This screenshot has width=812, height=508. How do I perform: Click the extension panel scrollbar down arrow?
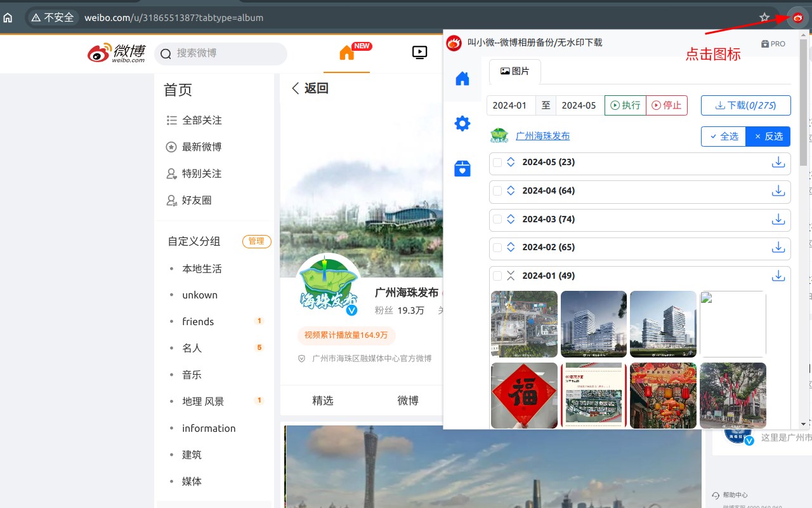pos(804,424)
